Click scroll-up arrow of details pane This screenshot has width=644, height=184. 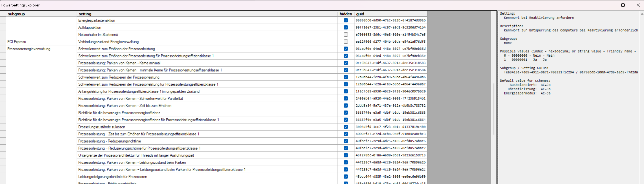642,14
